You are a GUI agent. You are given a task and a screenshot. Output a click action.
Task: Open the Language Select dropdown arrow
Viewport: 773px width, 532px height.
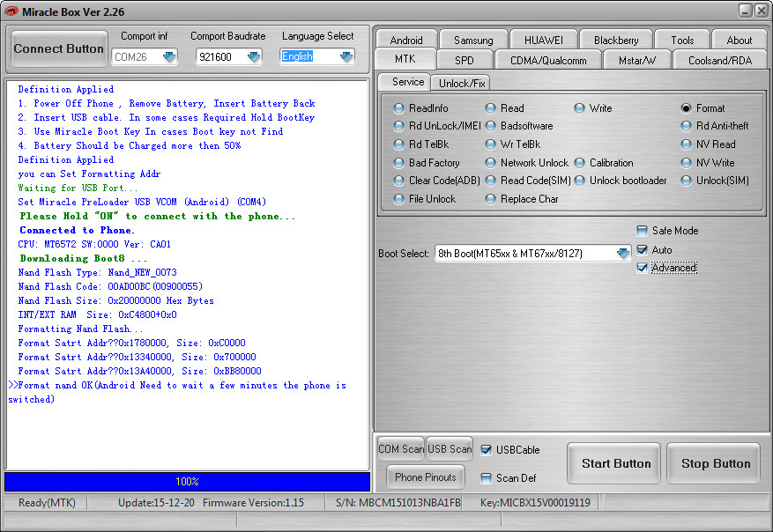click(x=346, y=57)
